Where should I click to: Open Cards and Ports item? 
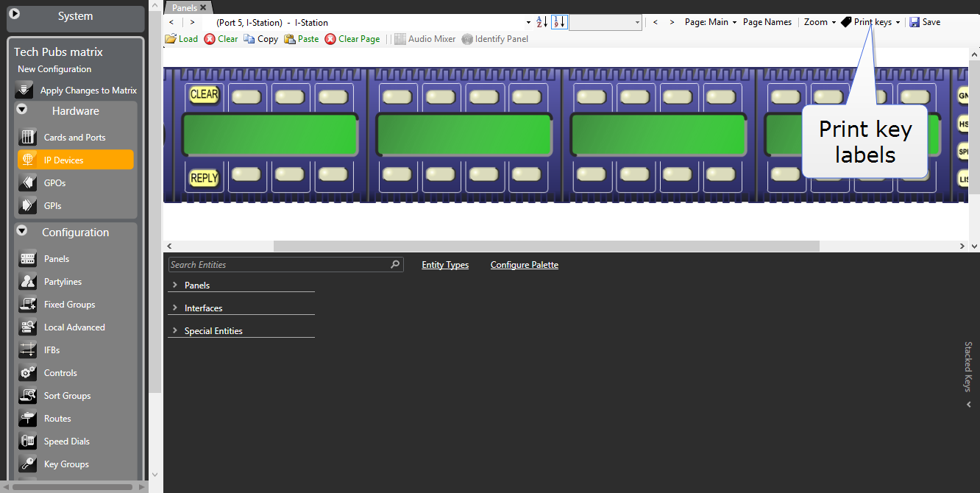point(74,138)
